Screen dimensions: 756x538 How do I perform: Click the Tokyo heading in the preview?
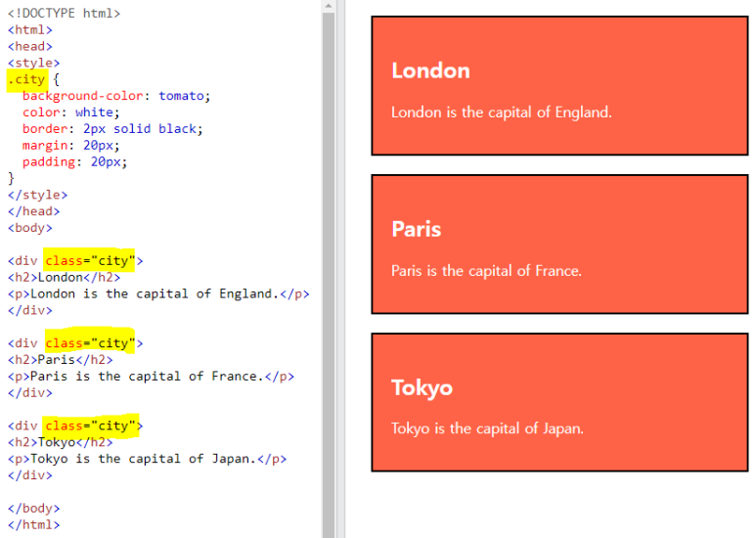coord(422,388)
